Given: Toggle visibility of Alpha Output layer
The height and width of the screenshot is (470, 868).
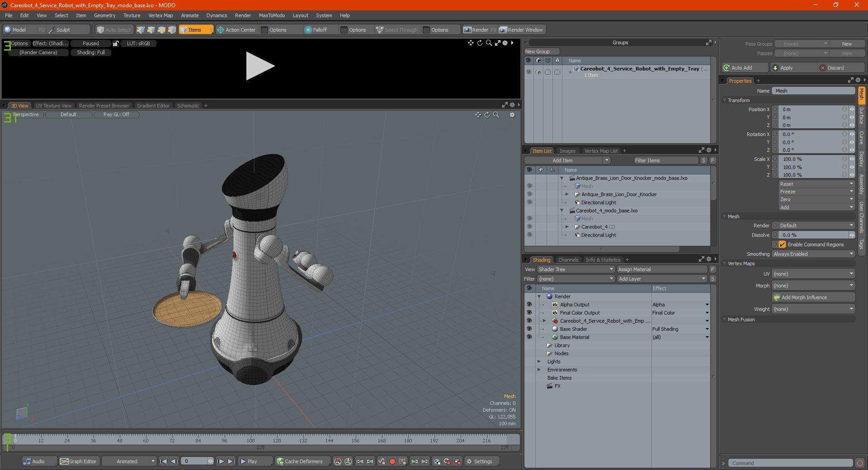Looking at the screenshot, I should click(x=529, y=305).
